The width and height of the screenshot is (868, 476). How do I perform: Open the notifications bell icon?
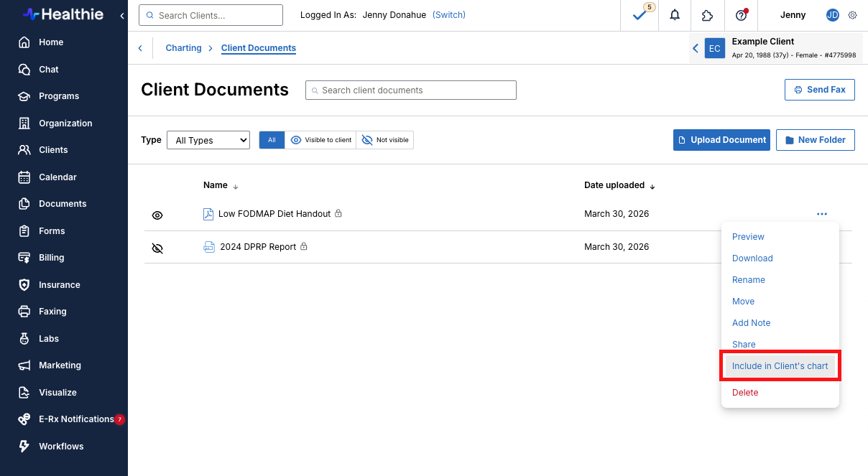(675, 15)
